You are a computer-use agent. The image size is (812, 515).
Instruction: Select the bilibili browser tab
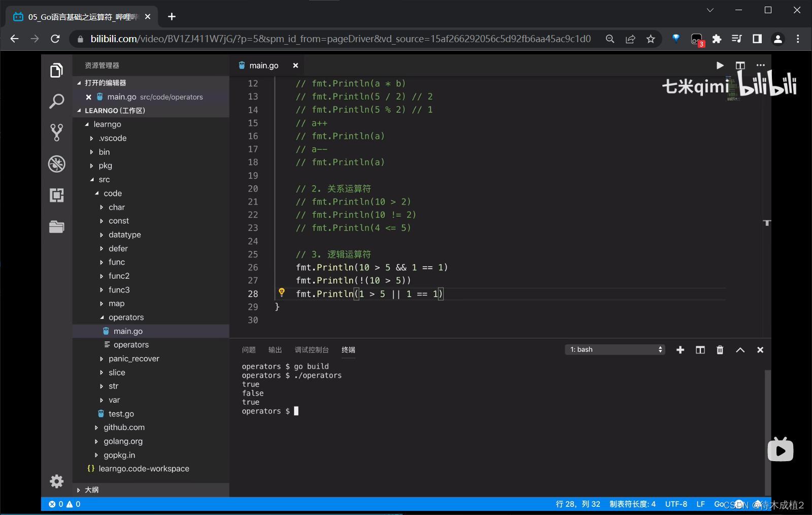click(x=81, y=17)
